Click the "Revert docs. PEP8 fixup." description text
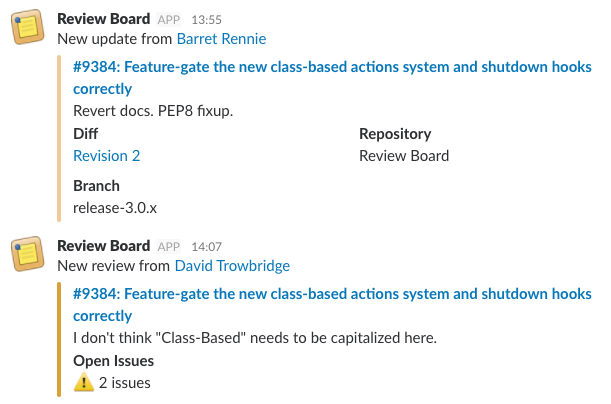 153,110
